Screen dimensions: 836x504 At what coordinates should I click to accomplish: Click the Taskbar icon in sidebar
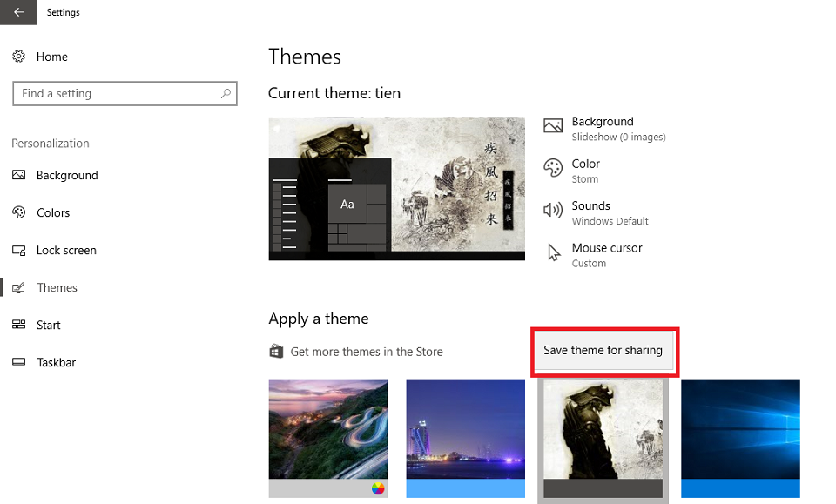(18, 362)
